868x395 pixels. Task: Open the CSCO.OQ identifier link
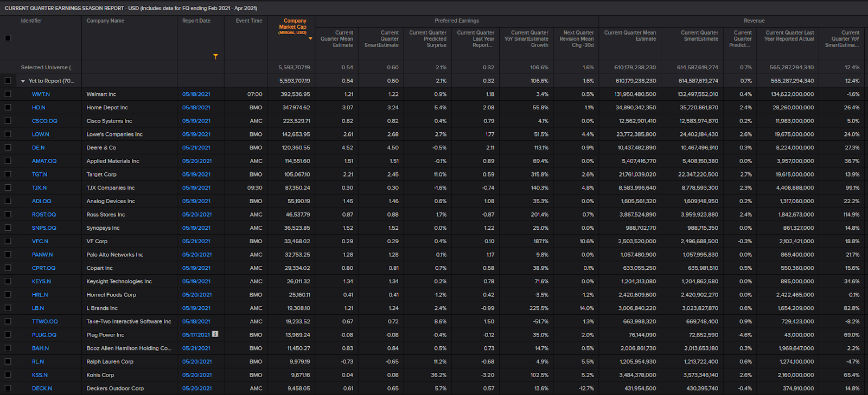click(44, 121)
